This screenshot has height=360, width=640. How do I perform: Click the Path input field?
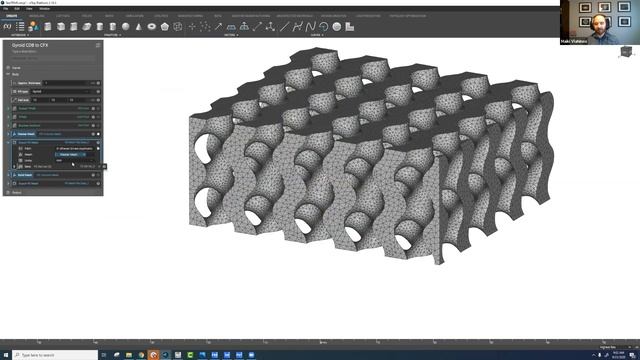[75, 149]
